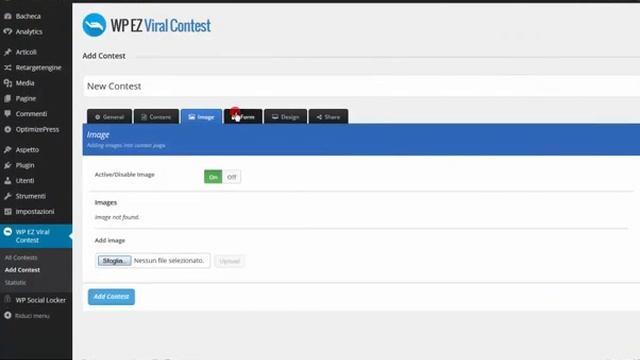This screenshot has width=640, height=360.
Task: Click the Bacheca dashboard icon in sidebar
Action: [x=7, y=16]
